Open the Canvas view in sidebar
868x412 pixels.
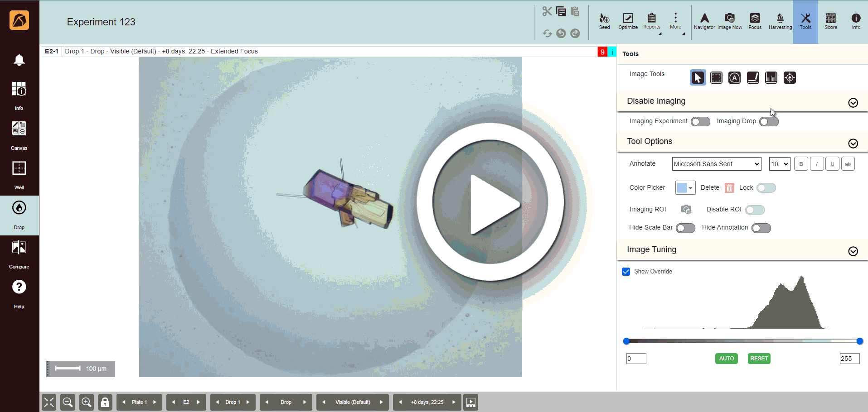[19, 134]
